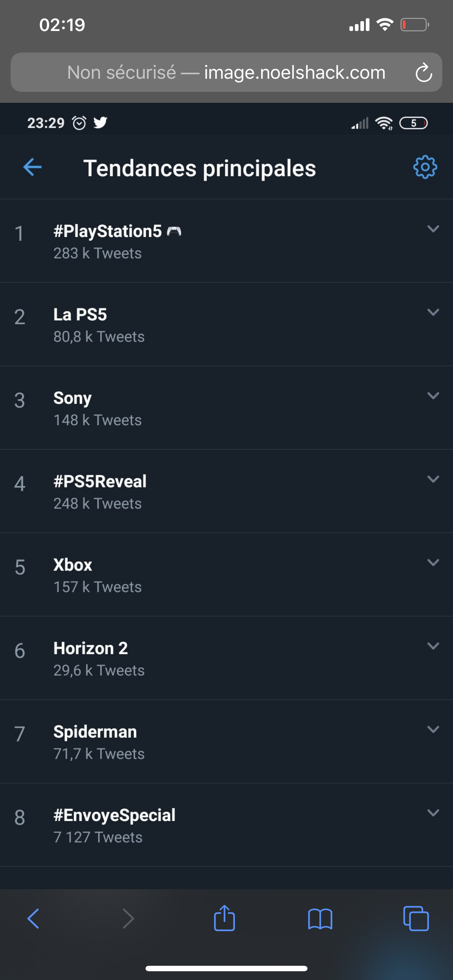Open the #PS5Reveal trending hashtag
The height and width of the screenshot is (980, 453).
click(100, 482)
